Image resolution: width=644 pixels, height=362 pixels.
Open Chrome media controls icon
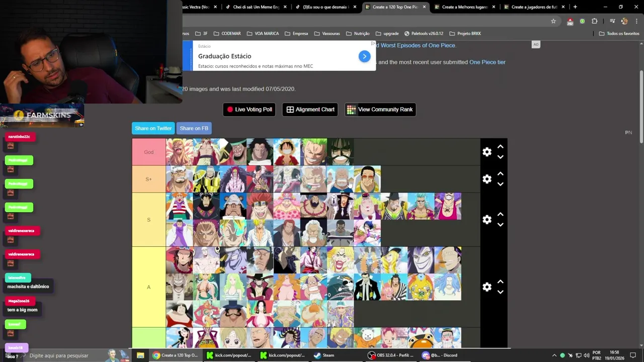[x=612, y=21]
